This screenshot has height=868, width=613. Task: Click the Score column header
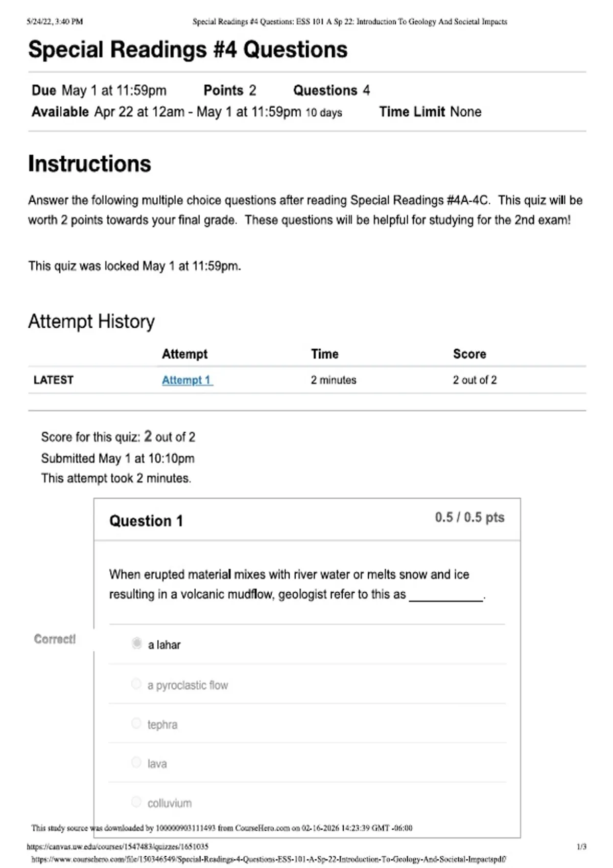click(x=469, y=354)
